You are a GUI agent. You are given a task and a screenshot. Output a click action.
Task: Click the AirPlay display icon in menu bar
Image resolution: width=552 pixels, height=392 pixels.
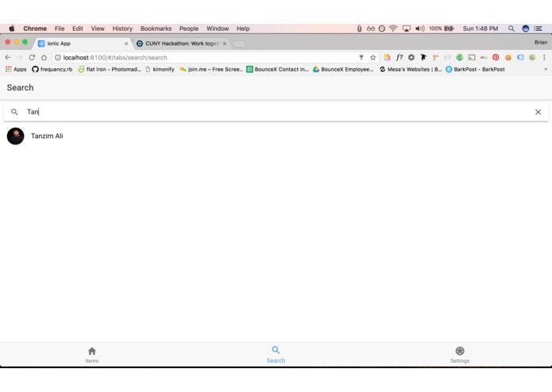click(x=406, y=29)
